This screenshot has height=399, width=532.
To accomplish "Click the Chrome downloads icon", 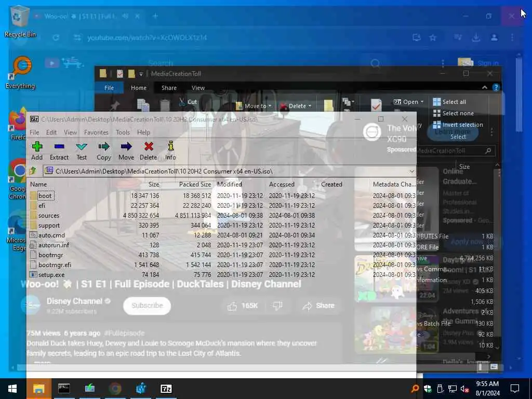I will pos(476,37).
